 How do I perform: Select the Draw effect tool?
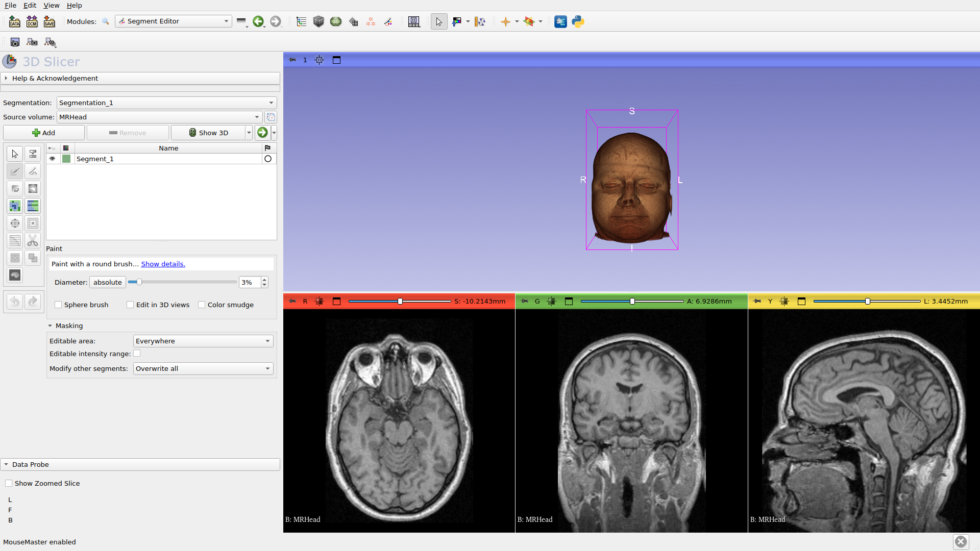click(33, 171)
